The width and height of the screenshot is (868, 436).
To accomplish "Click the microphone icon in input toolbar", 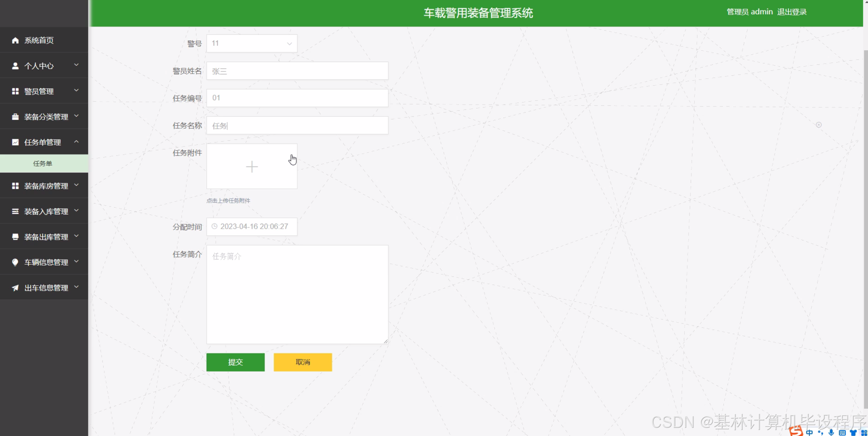I will [831, 432].
